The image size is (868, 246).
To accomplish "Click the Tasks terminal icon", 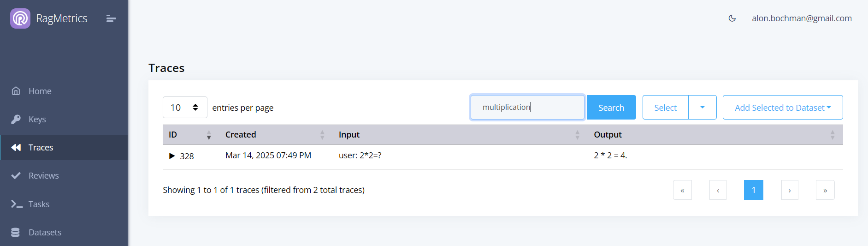I will 17,204.
